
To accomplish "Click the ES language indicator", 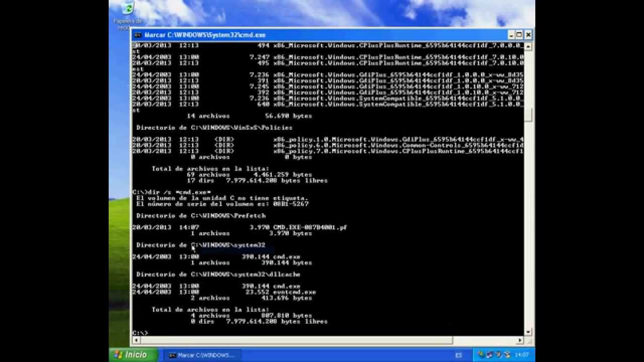I will pyautogui.click(x=458, y=355).
